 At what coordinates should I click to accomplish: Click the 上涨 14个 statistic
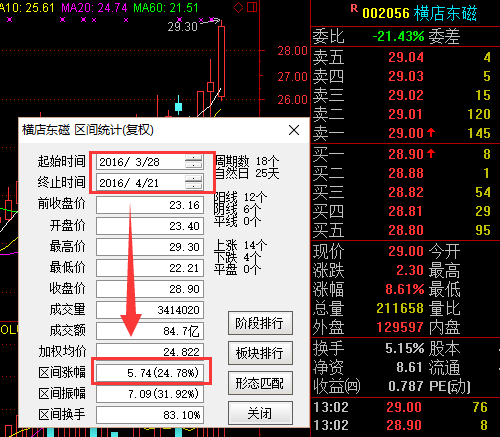(240, 245)
